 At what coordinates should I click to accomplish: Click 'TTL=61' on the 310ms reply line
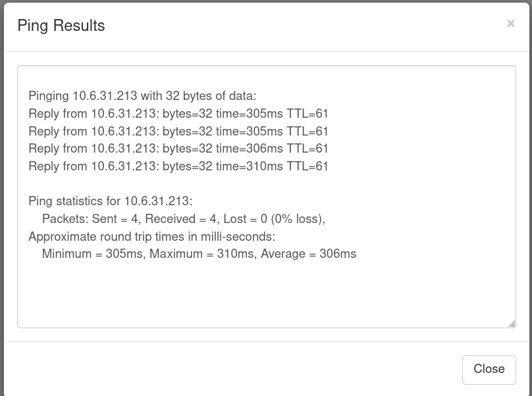(x=307, y=166)
